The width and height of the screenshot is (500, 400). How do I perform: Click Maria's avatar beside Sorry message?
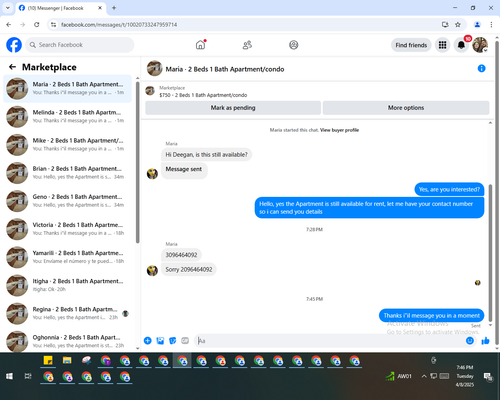(152, 270)
